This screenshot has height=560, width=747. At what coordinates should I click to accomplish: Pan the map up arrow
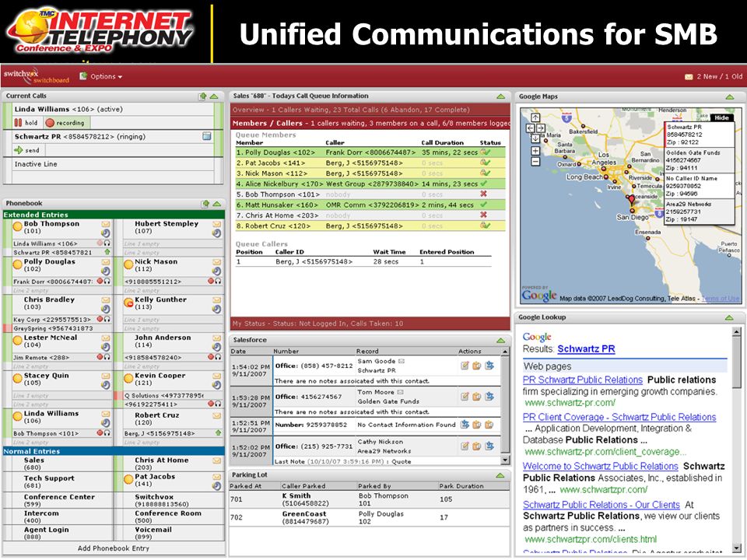pyautogui.click(x=535, y=117)
